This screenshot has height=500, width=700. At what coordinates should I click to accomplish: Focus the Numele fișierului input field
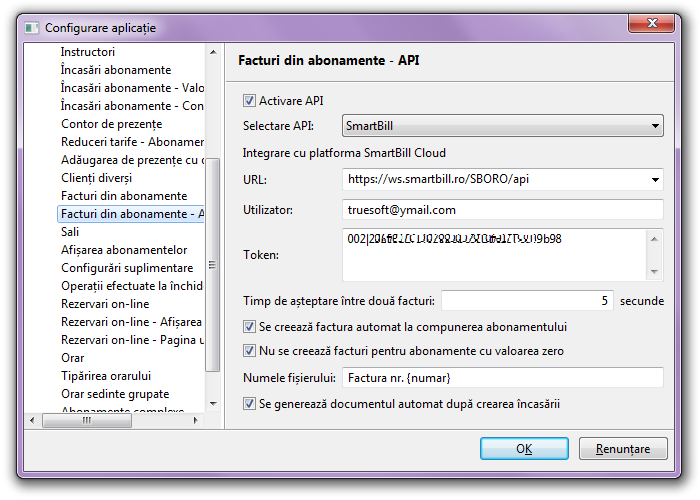502,378
